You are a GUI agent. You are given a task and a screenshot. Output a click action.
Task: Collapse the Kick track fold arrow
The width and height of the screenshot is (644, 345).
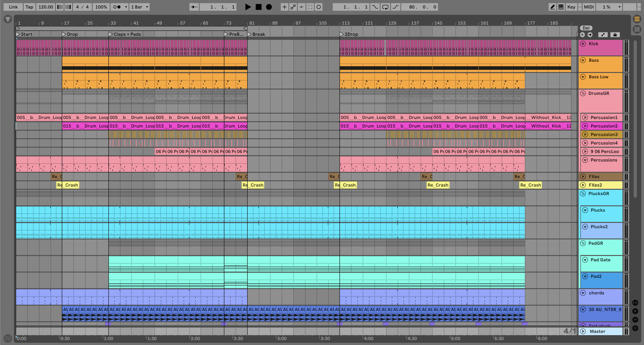(583, 44)
